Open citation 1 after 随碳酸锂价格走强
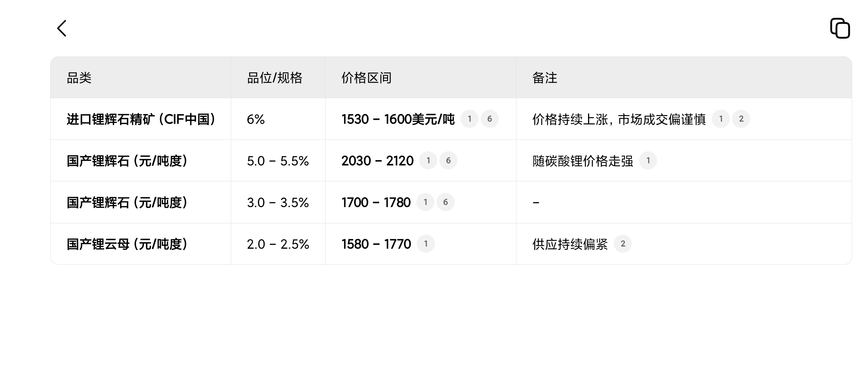 (x=648, y=160)
